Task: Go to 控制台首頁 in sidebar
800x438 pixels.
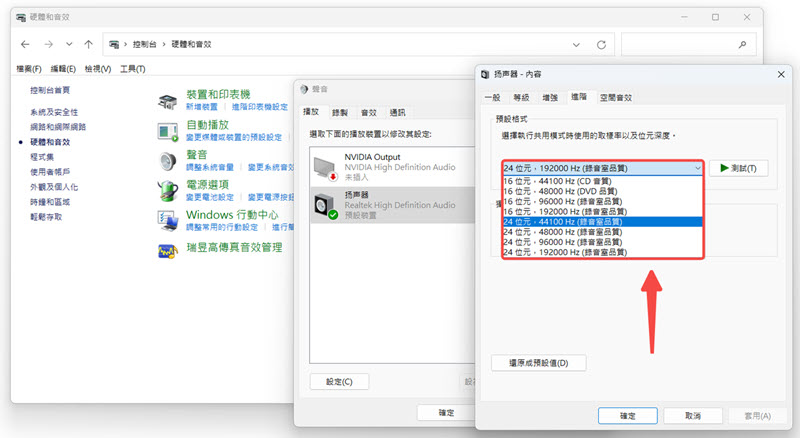Action: point(50,90)
